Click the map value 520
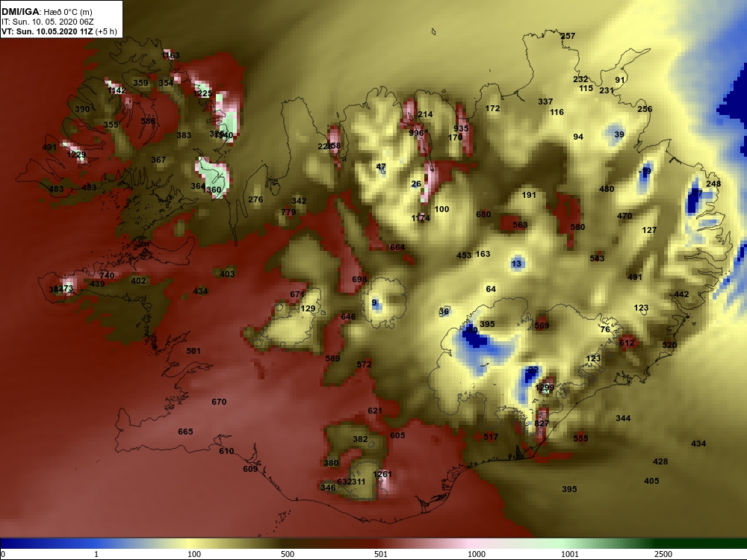Viewport: 747px width, 560px height. (669, 345)
